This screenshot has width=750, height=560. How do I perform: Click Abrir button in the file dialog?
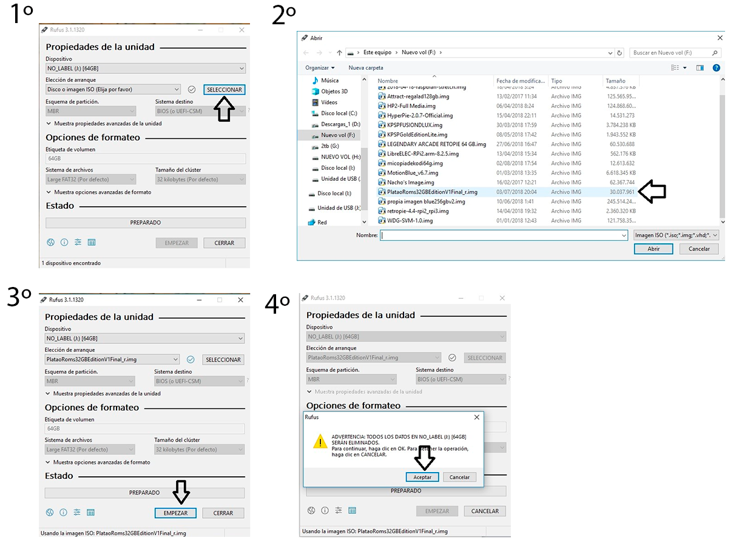pos(654,249)
